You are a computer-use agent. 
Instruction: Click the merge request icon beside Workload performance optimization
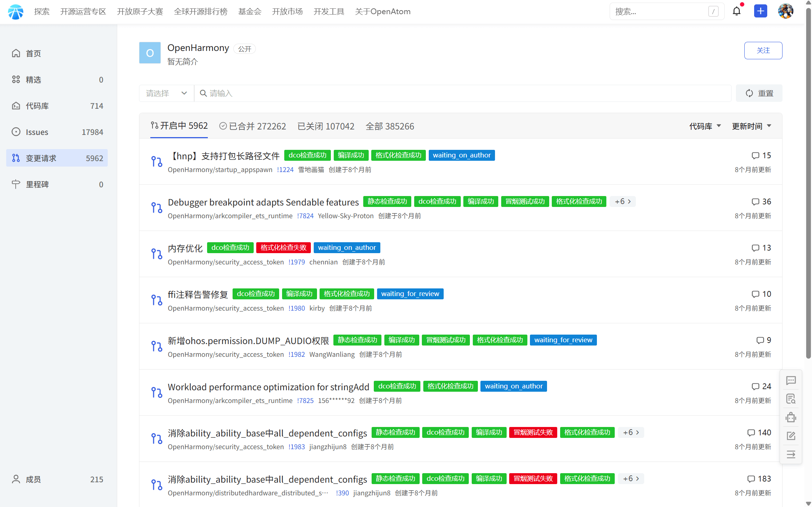[157, 392]
